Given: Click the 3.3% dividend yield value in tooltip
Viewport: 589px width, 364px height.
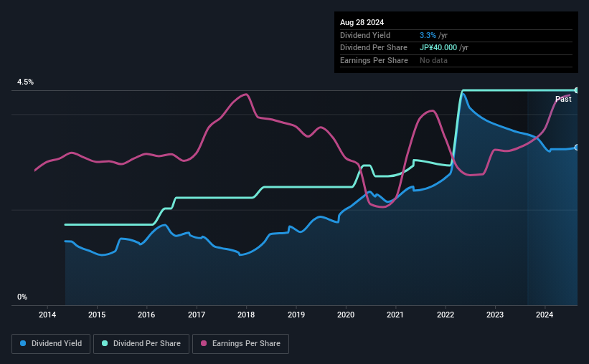Looking at the screenshot, I should pos(428,35).
